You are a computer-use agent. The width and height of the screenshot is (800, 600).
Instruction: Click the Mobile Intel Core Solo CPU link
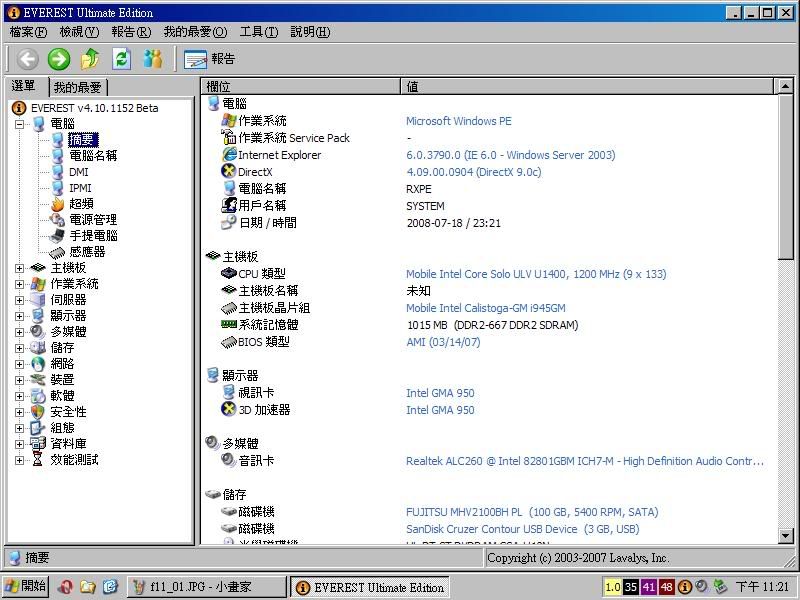[536, 274]
